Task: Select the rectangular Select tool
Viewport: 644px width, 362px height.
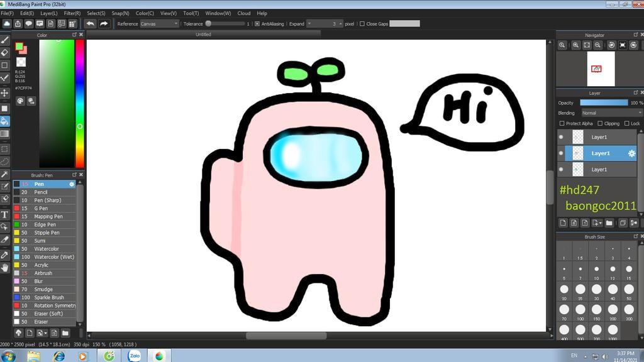Action: pos(5,149)
